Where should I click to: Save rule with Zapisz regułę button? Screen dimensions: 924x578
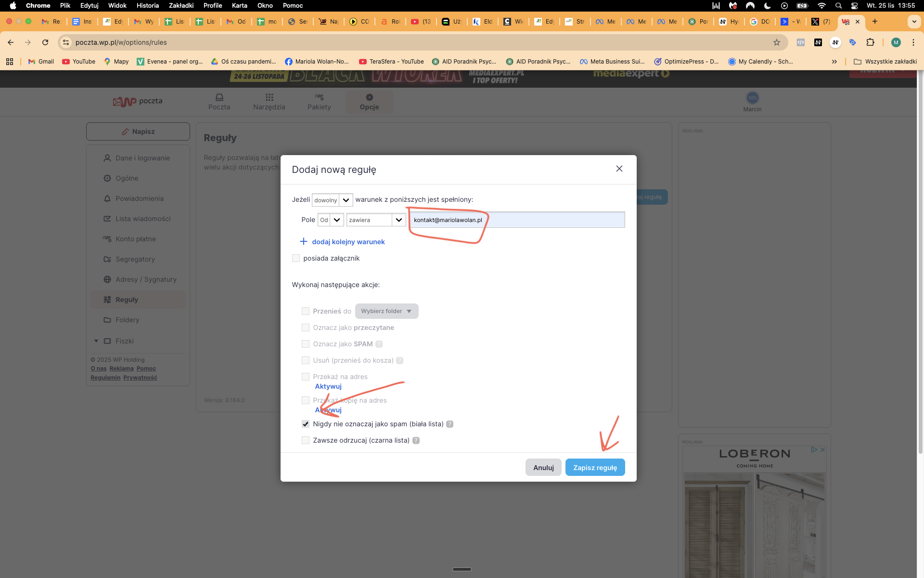click(x=595, y=467)
